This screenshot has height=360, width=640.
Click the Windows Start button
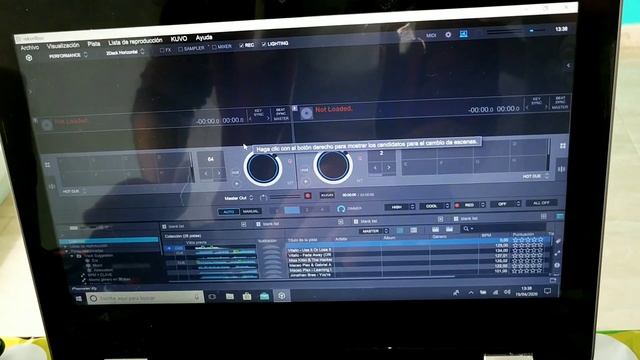tap(78, 299)
